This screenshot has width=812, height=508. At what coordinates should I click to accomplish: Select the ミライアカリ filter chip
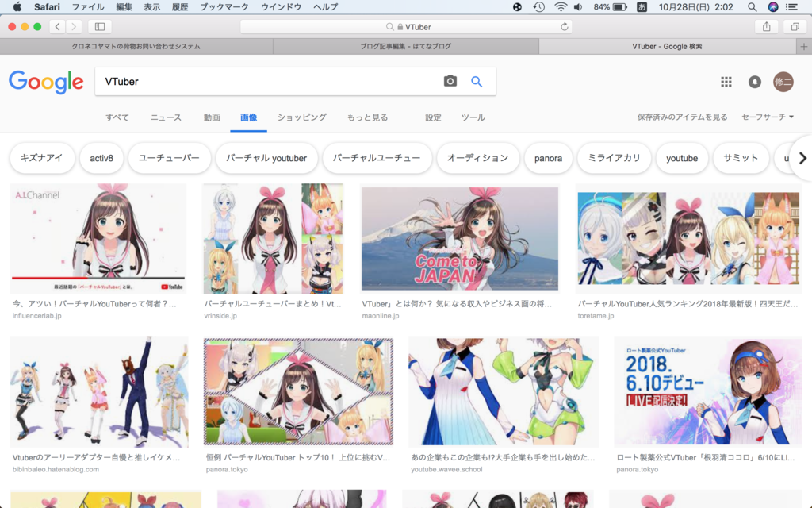tap(614, 158)
